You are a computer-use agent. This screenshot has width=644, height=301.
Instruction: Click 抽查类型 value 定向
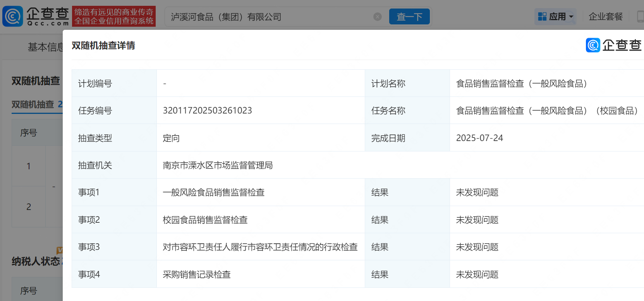(x=171, y=138)
